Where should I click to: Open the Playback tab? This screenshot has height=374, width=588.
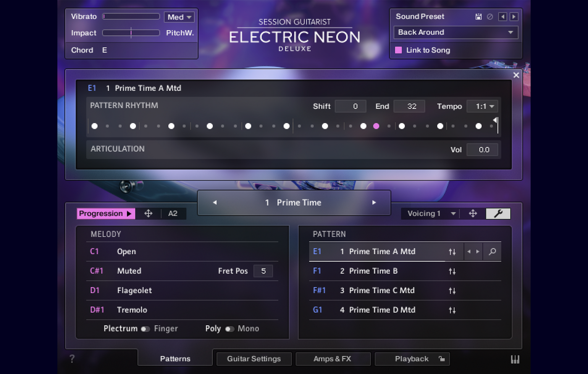point(412,359)
